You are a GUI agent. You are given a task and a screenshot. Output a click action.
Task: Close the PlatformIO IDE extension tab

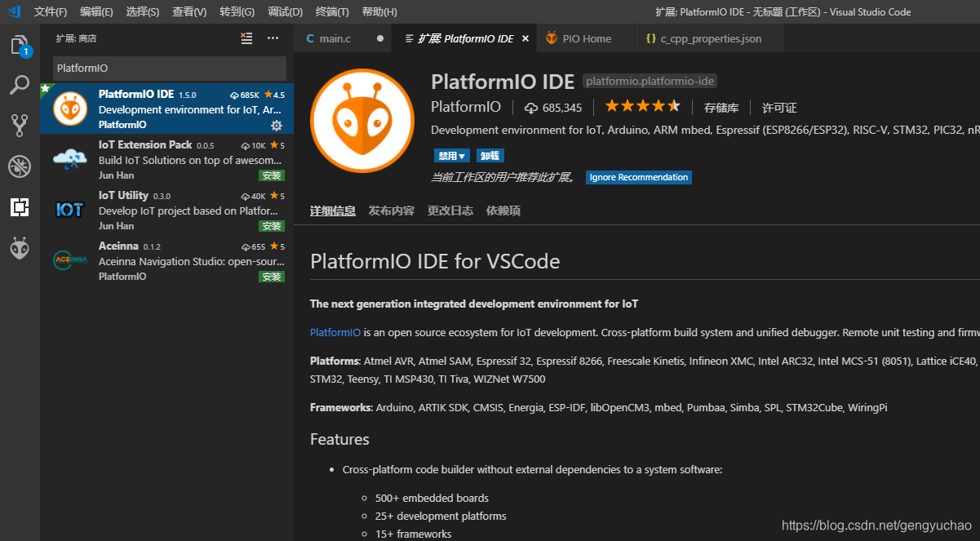pyautogui.click(x=525, y=38)
